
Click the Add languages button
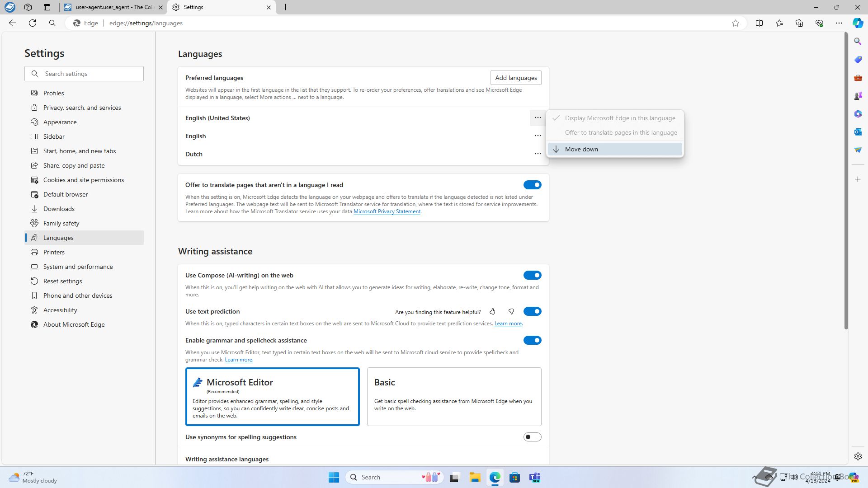pos(516,78)
